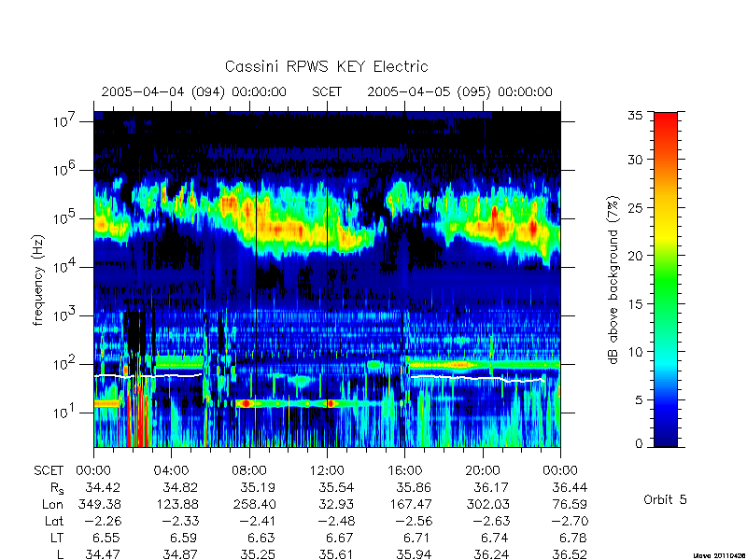
Task: Click the 20:00 time tick label
Action: (x=483, y=470)
